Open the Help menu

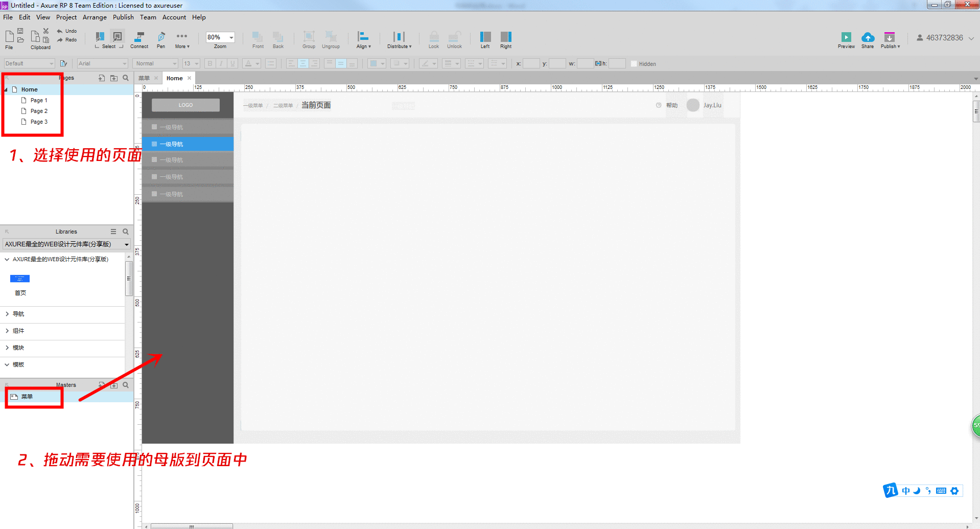tap(199, 17)
